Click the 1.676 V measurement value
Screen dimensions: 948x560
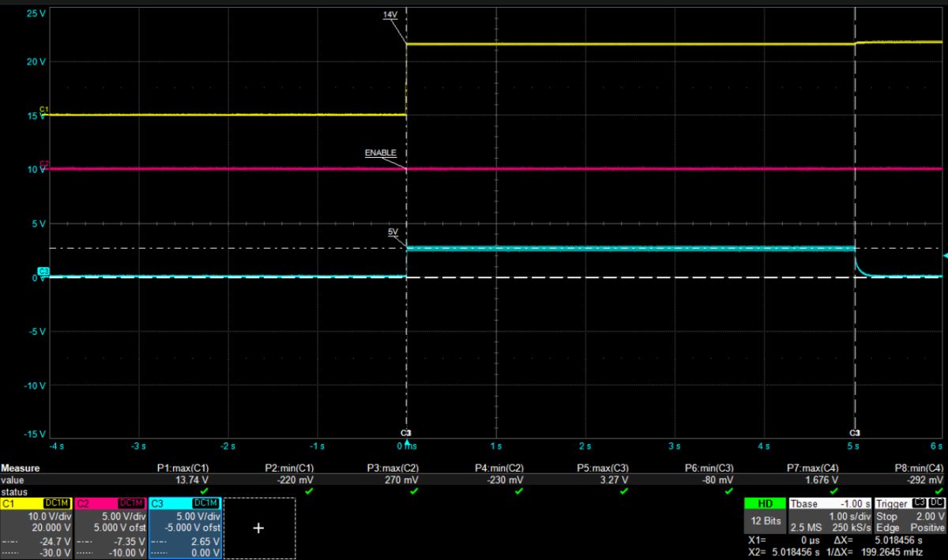point(822,479)
